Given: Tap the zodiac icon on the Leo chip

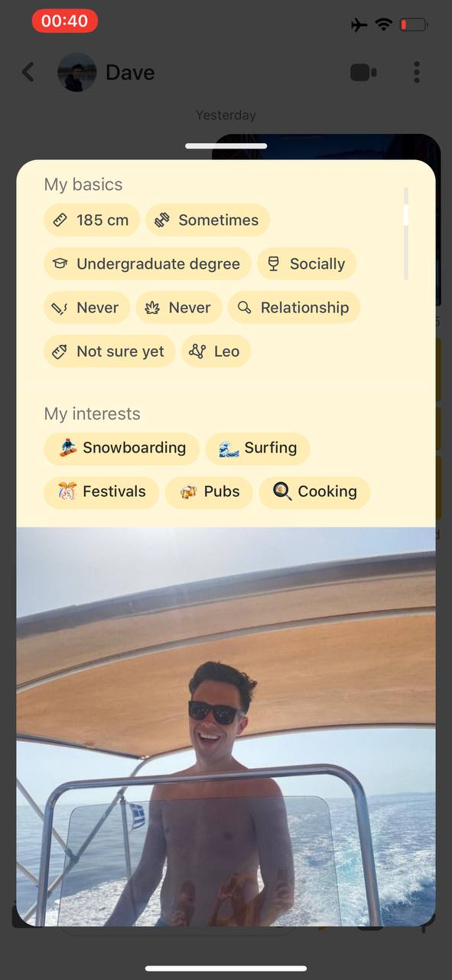Looking at the screenshot, I should [x=198, y=351].
